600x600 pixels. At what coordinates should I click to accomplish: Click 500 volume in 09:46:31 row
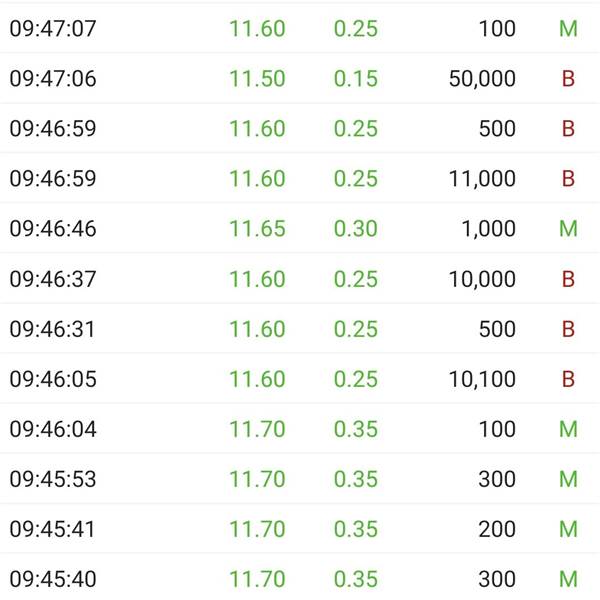point(497,329)
